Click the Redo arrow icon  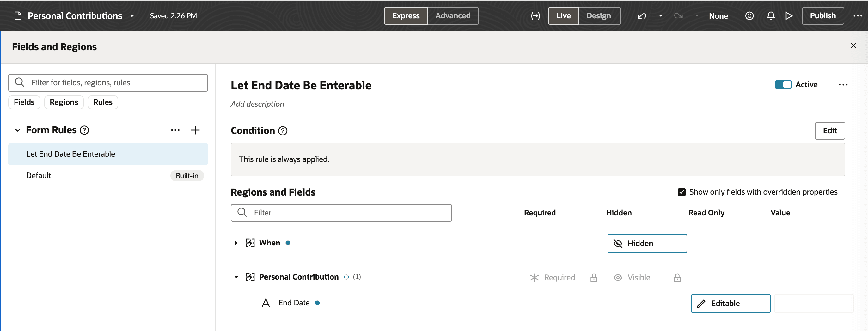(678, 15)
